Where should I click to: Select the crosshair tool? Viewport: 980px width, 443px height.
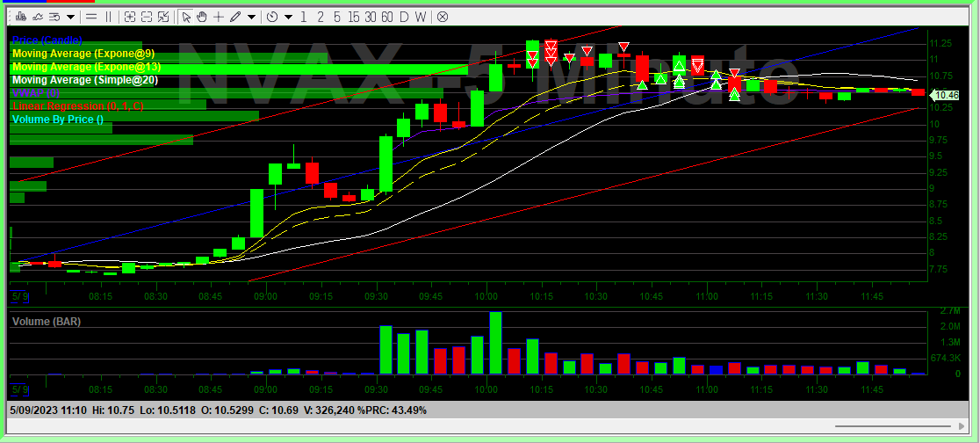(218, 17)
